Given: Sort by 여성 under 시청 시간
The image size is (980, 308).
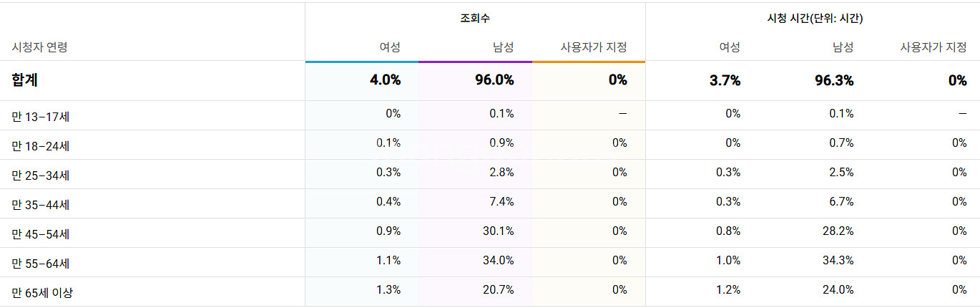Looking at the screenshot, I should [730, 48].
